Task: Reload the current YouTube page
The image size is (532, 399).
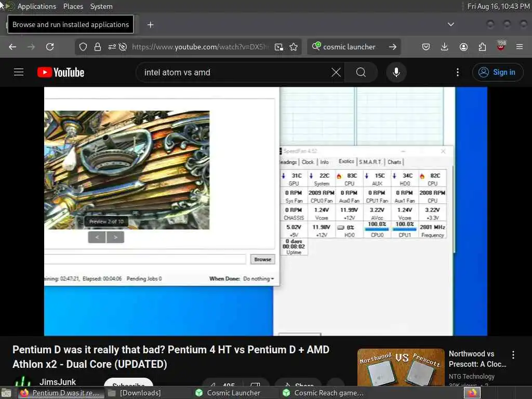Action: point(50,47)
